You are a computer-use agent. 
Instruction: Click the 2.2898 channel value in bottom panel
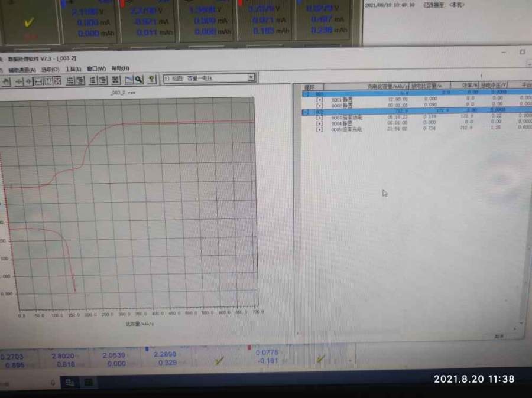165,354
